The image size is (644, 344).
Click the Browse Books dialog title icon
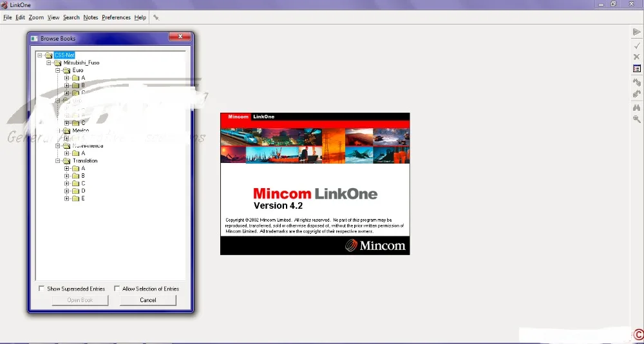click(x=35, y=38)
